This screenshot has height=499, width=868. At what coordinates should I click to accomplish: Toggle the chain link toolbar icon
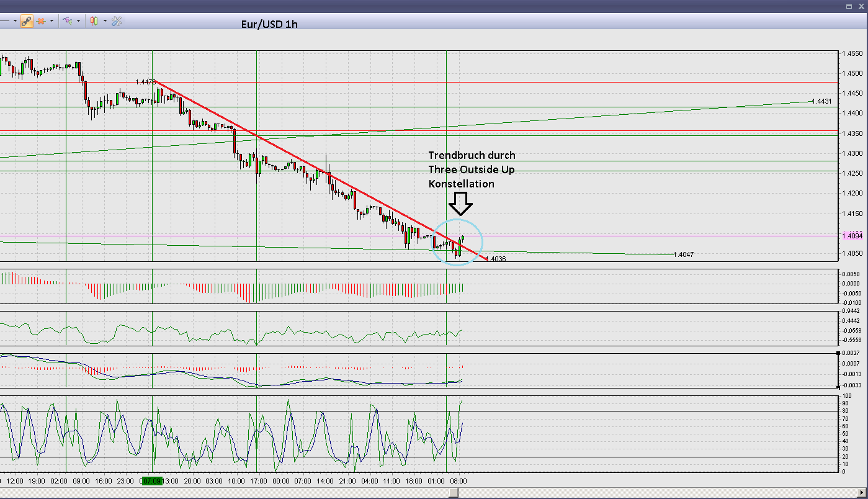coord(26,21)
